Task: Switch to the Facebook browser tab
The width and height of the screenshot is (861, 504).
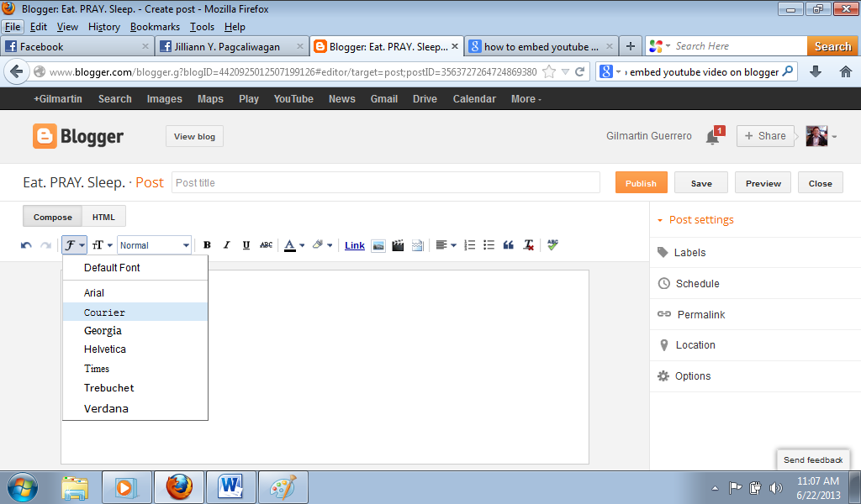Action: 77,46
